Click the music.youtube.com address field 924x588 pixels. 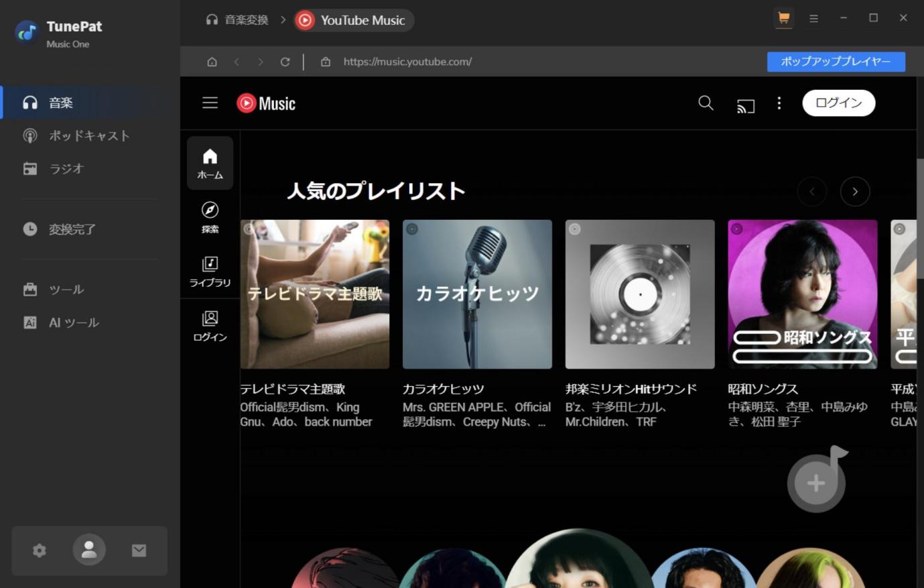tap(407, 62)
